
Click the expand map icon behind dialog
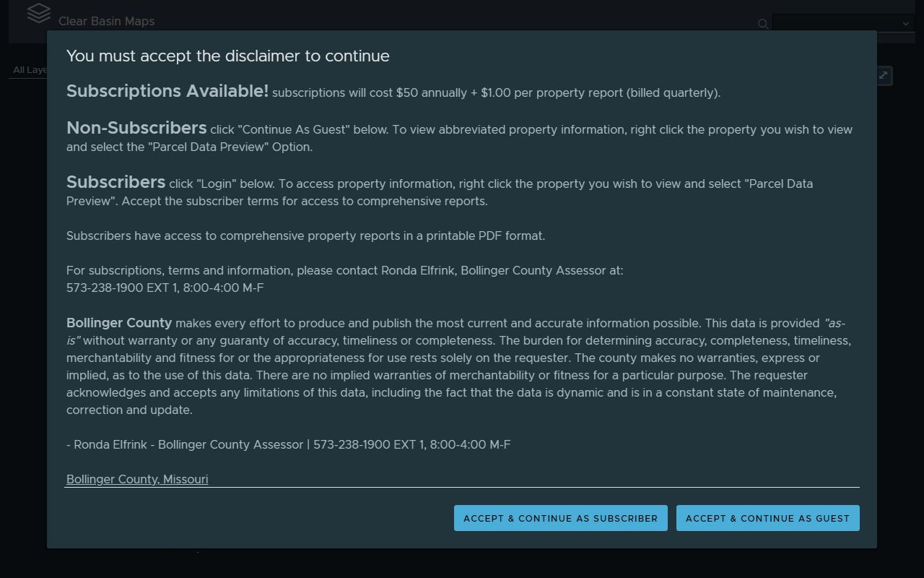pos(884,76)
